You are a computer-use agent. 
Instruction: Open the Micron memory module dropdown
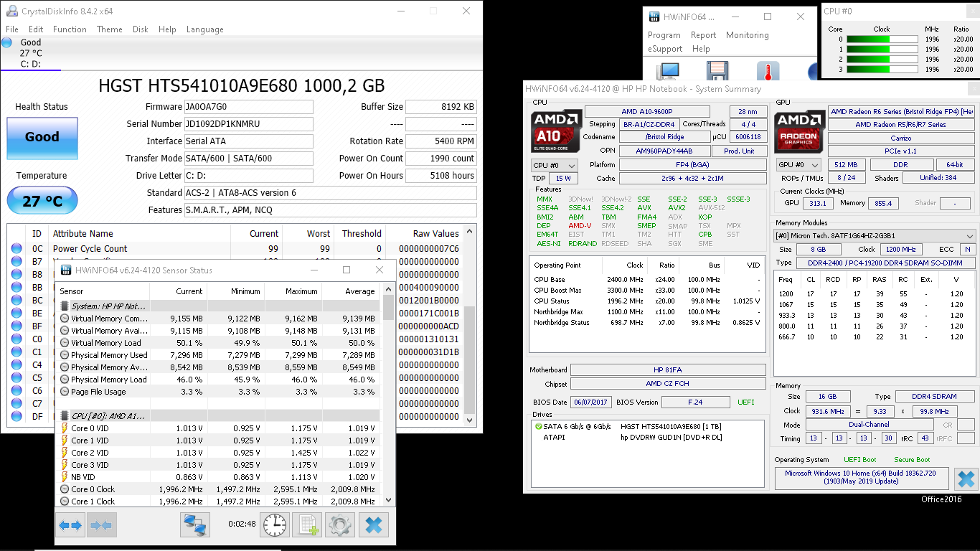coord(875,236)
